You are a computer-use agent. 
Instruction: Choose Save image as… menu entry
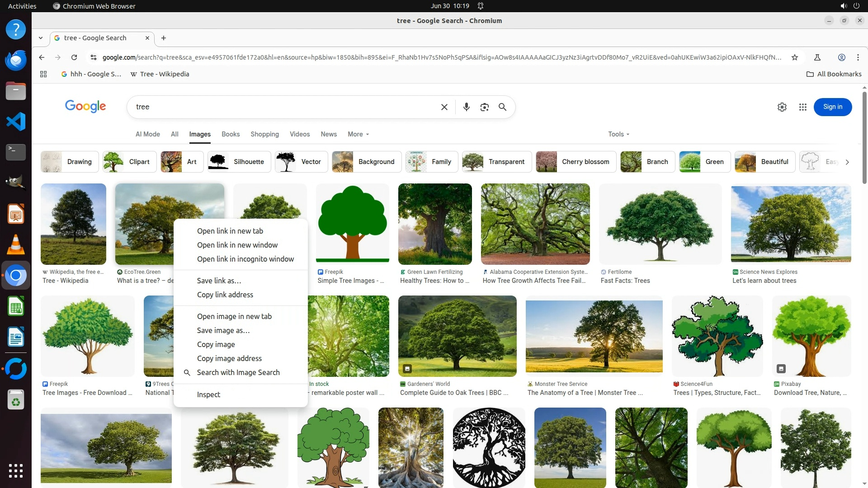coord(223,330)
